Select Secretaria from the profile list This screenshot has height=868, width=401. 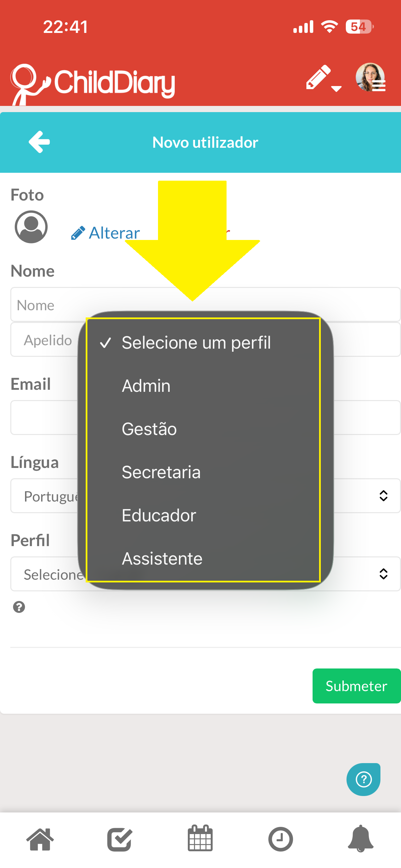(204, 472)
